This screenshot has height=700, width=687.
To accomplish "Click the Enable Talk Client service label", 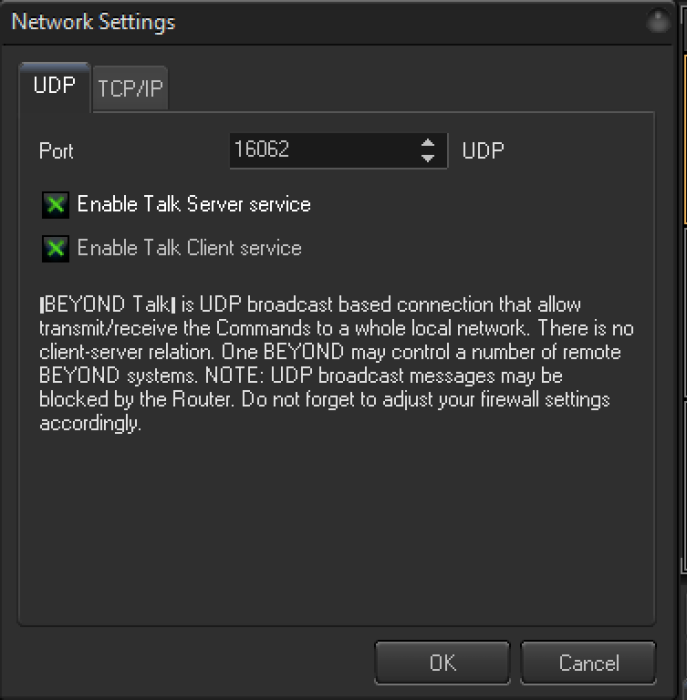I will click(x=189, y=248).
